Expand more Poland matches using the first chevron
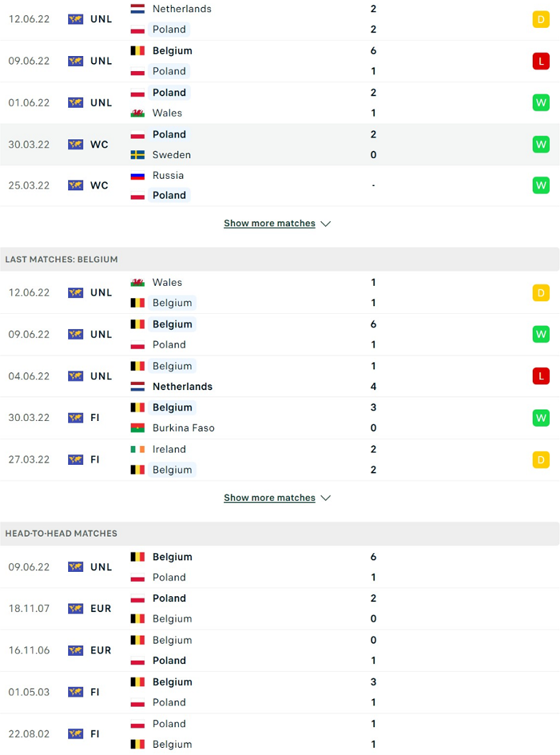Screen dimensions: 560x755 click(x=326, y=224)
